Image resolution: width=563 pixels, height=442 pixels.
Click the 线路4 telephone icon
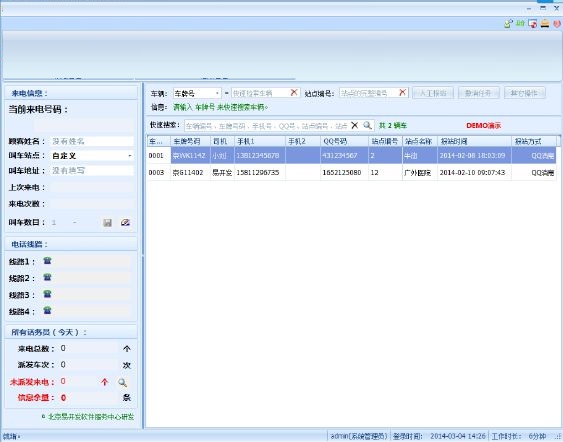tap(47, 311)
